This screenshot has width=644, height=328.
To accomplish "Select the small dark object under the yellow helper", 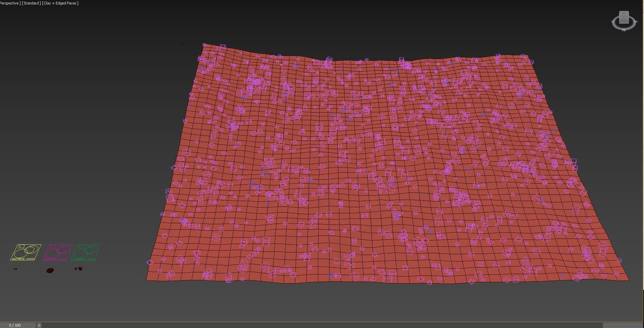I will point(15,269).
